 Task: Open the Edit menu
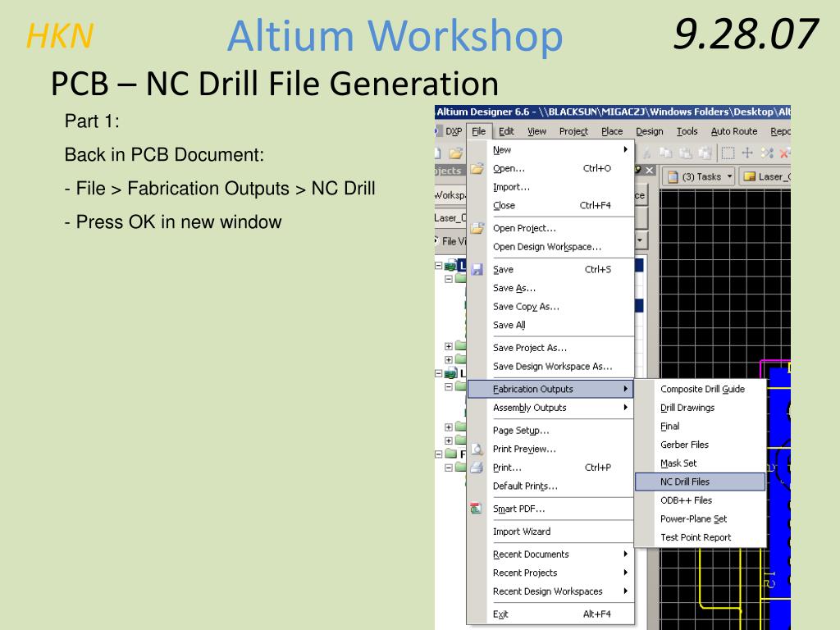point(505,131)
